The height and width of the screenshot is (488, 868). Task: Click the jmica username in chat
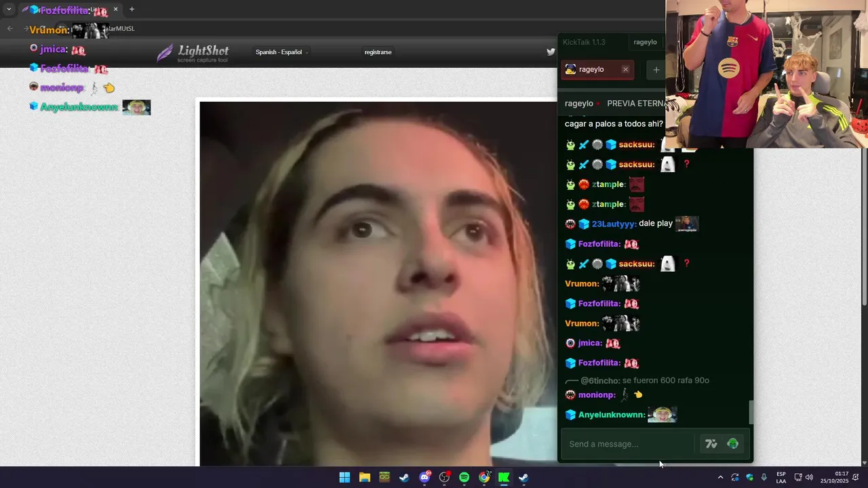point(589,343)
